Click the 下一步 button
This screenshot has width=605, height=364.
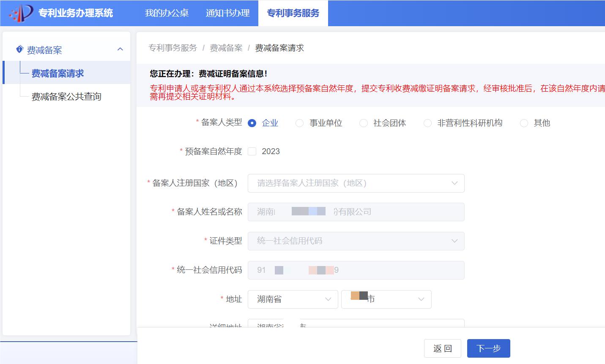pos(488,348)
